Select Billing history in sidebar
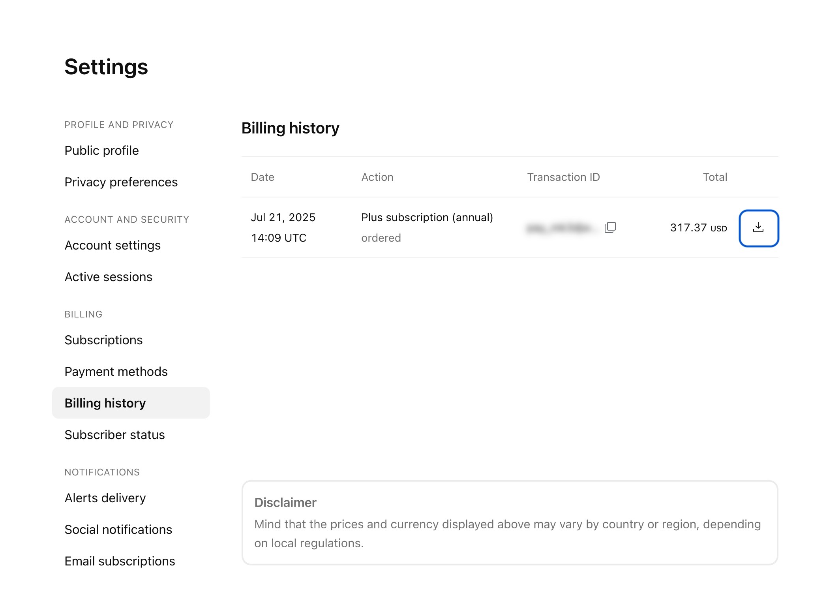 [x=105, y=403]
